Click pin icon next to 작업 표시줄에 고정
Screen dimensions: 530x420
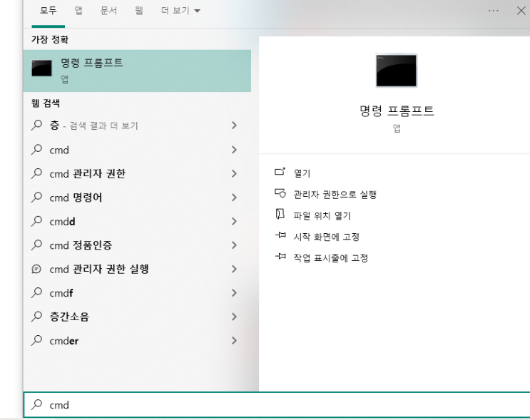pos(280,256)
